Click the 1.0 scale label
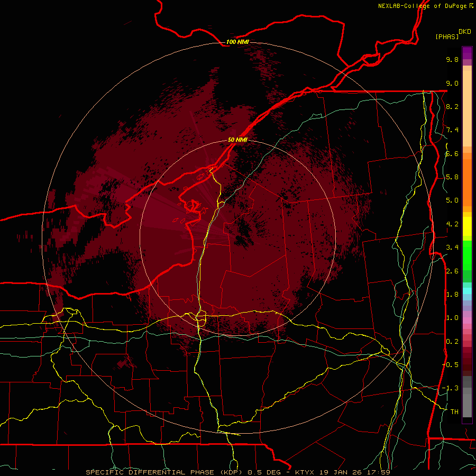Image resolution: width=476 pixels, height=476 pixels. coord(452,318)
